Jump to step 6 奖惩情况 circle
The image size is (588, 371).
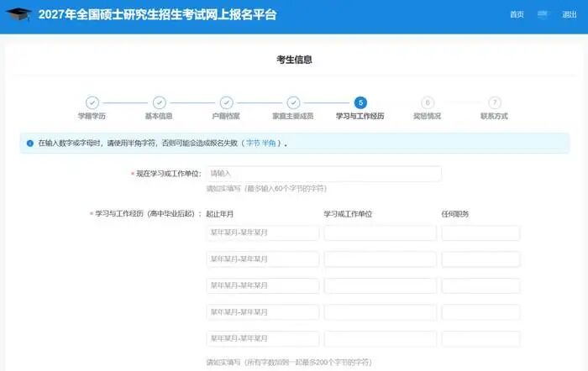[x=428, y=102]
